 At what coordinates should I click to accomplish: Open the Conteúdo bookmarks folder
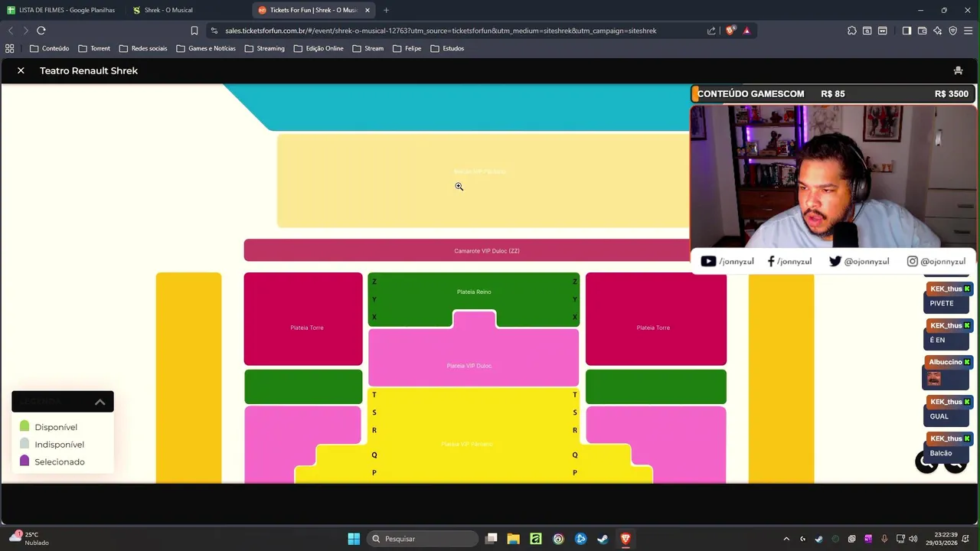(x=49, y=48)
